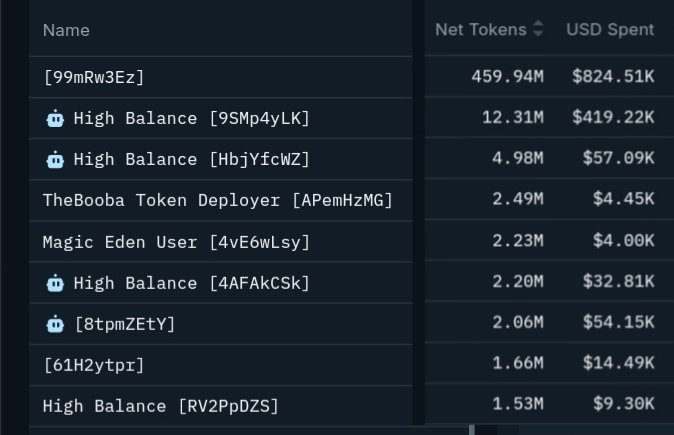Click the robot icon beside High Balance [9SMp4yLK]
Viewport: 674px width, 435px height.
tap(55, 119)
